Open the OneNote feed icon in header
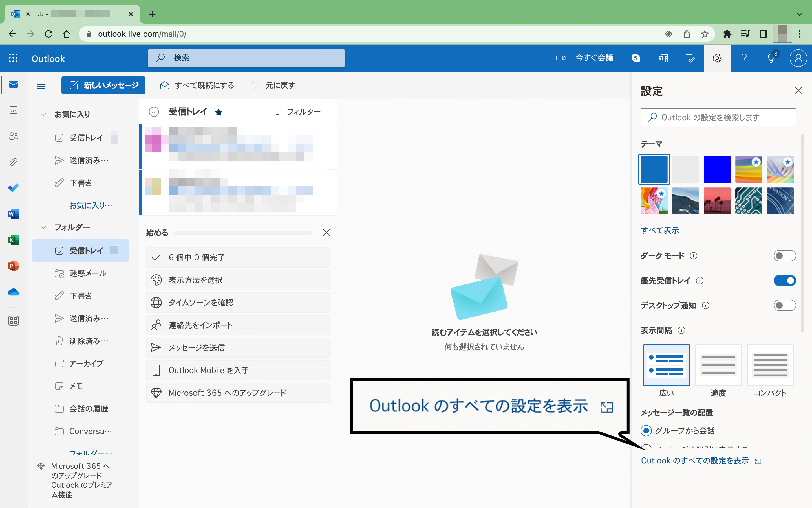The image size is (812, 508). pos(663,58)
